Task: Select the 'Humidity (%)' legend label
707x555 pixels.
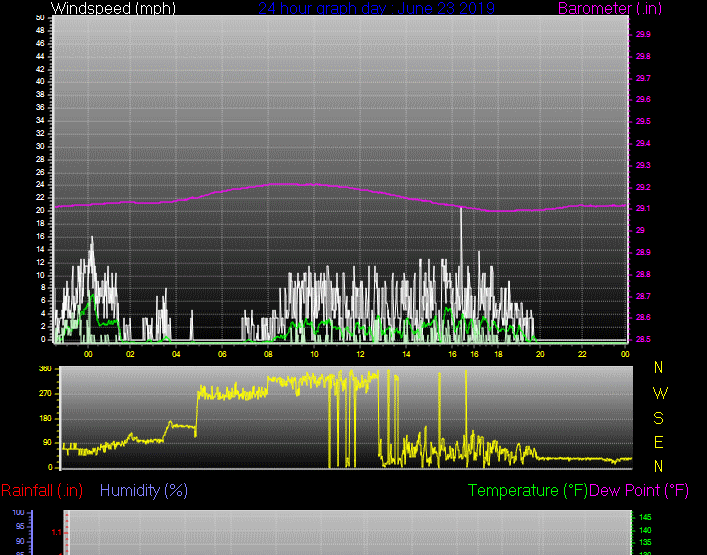Action: [144, 490]
